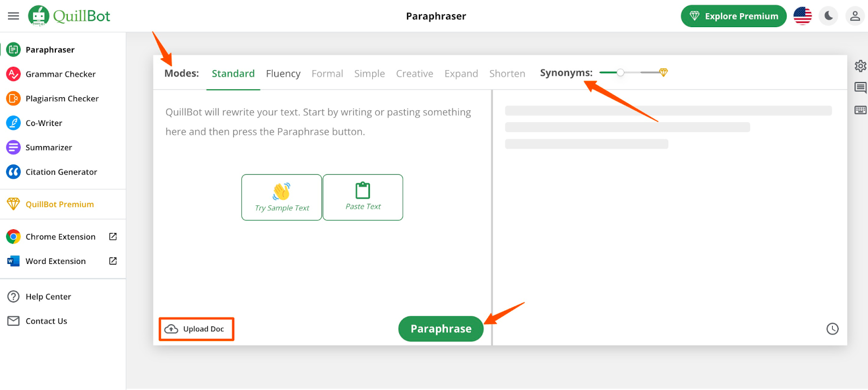This screenshot has width=868, height=390.
Task: Click the Paste Text button
Action: 363,197
